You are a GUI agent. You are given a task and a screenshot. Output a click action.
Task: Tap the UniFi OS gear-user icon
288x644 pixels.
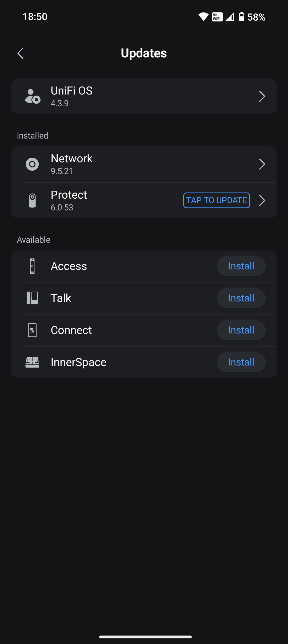[x=33, y=96]
